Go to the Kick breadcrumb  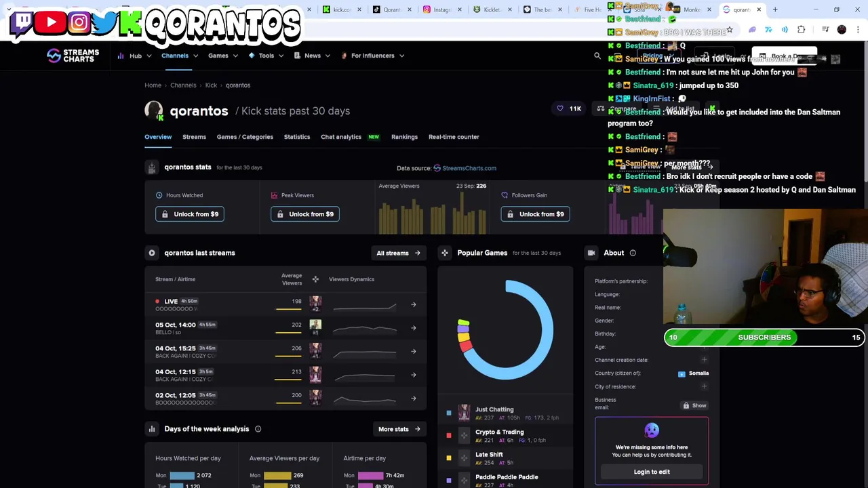pyautogui.click(x=211, y=85)
